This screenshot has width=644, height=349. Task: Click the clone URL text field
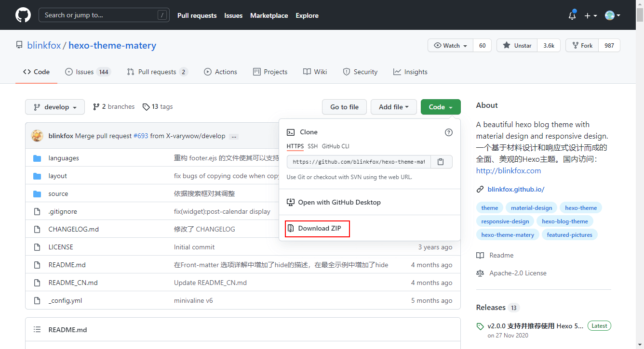click(x=358, y=162)
